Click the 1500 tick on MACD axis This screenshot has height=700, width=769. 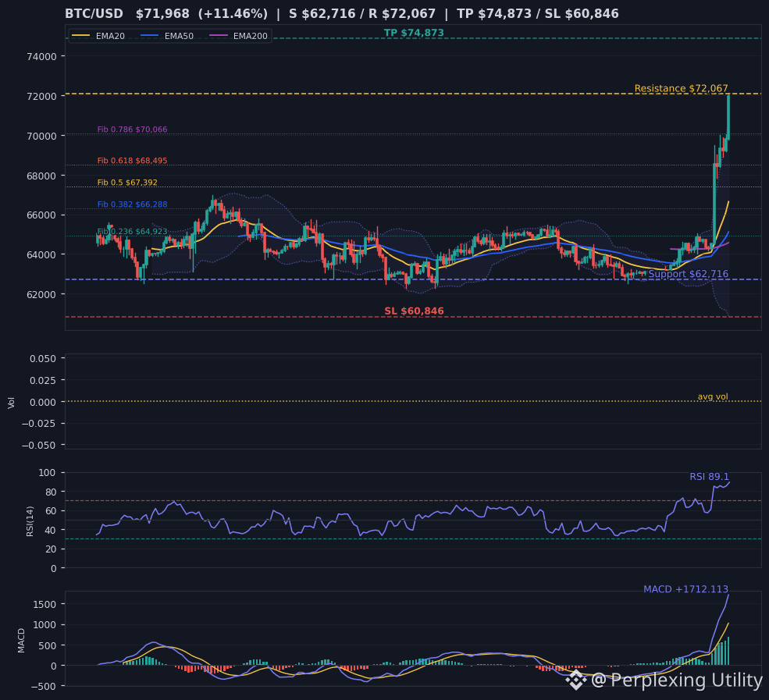click(x=45, y=605)
